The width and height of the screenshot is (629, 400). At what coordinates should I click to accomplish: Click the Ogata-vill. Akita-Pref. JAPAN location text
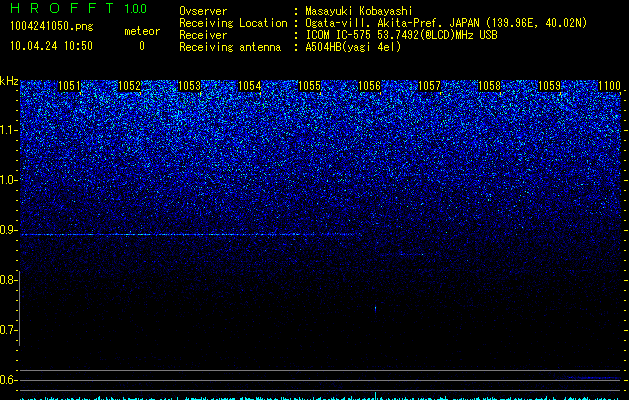446,23
